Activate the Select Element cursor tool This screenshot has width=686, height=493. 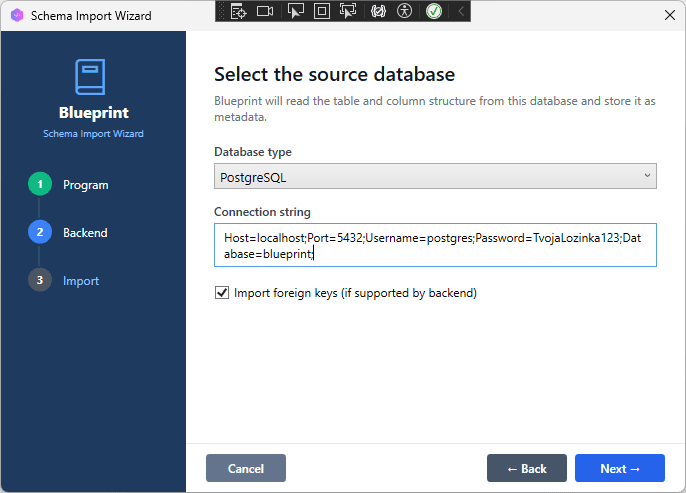pos(295,11)
